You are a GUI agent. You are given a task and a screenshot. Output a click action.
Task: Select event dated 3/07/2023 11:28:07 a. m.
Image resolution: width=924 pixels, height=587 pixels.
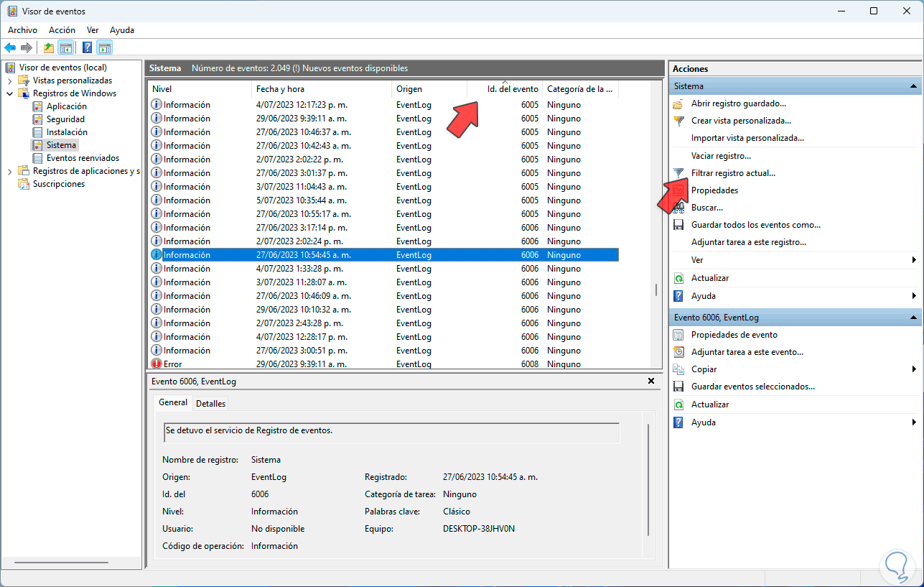tap(384, 282)
